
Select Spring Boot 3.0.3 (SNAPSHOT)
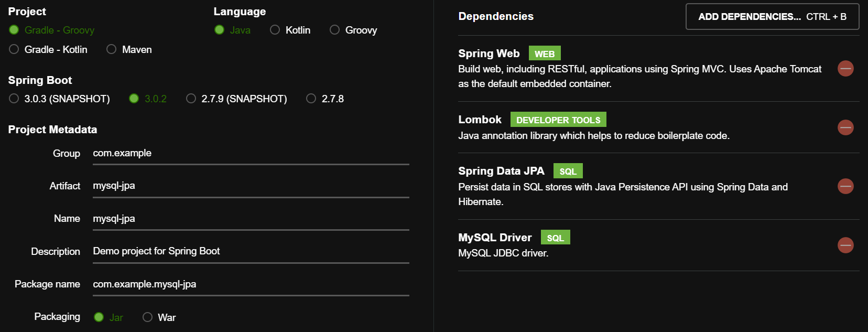click(60, 99)
